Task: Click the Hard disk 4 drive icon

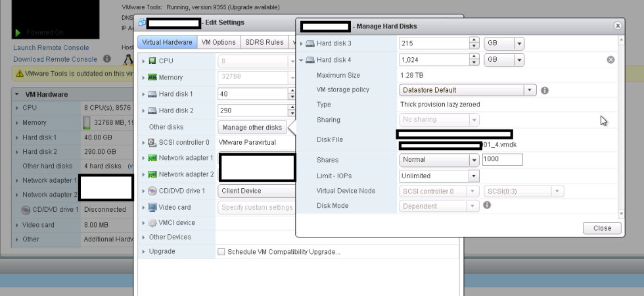Action: (x=310, y=60)
